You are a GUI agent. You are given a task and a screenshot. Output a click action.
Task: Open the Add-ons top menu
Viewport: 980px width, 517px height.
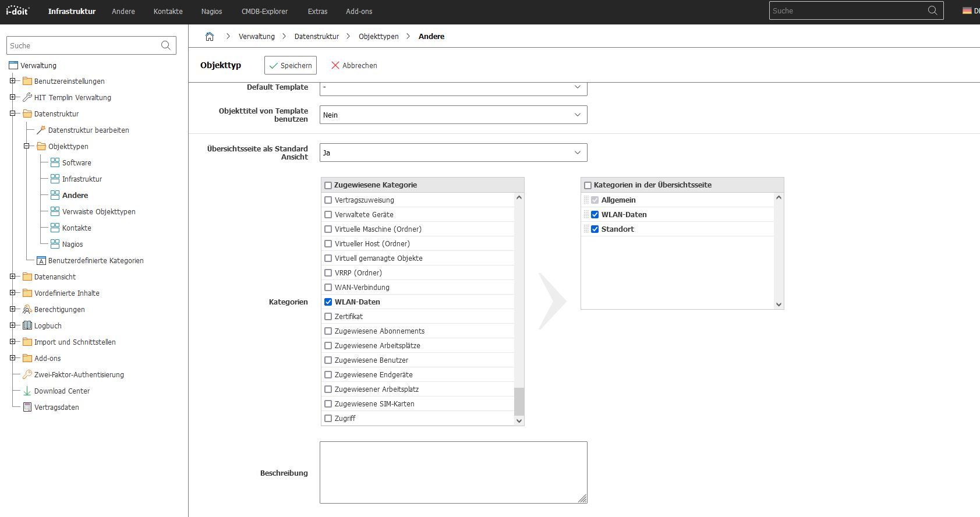pyautogui.click(x=359, y=11)
